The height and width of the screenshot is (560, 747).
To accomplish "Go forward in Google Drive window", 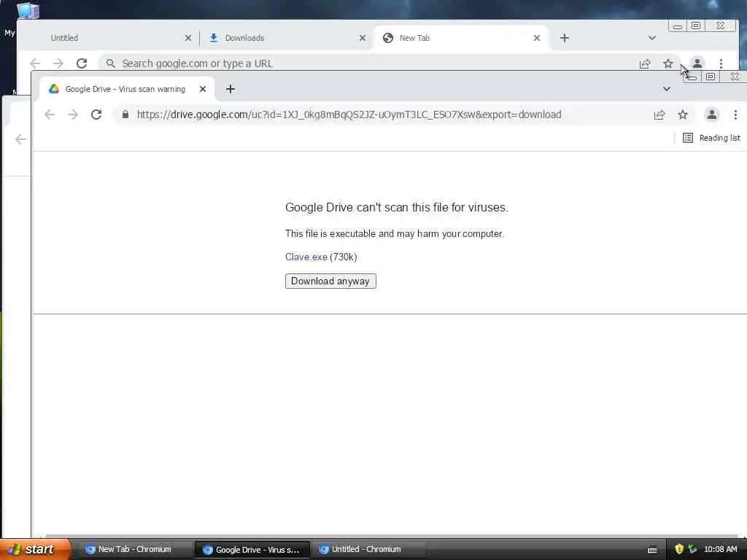I will click(x=72, y=114).
